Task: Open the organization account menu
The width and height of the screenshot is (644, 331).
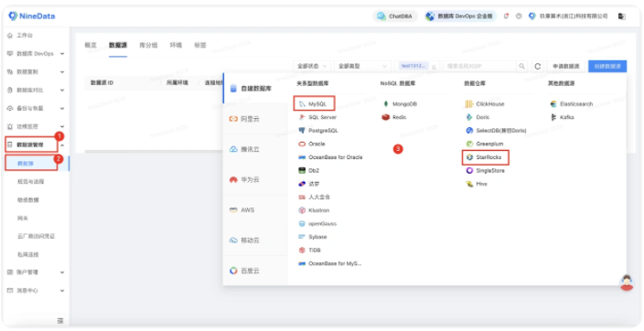Action: click(x=568, y=16)
